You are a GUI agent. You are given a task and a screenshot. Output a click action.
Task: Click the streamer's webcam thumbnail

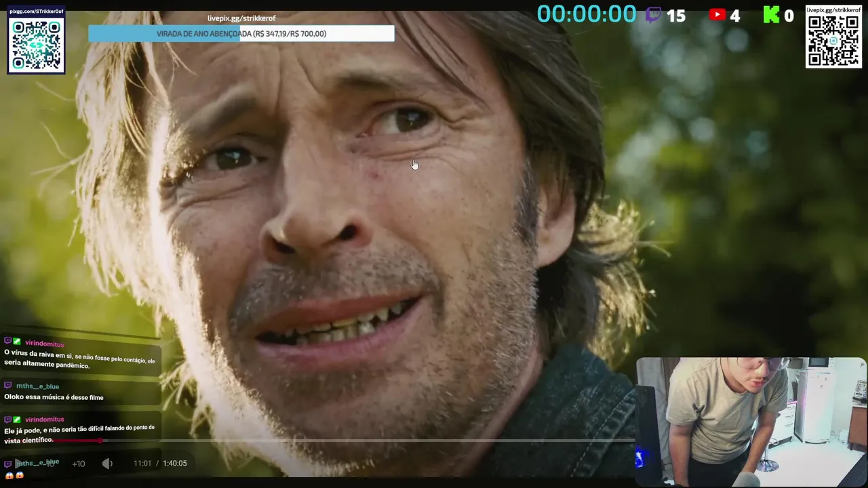pyautogui.click(x=751, y=422)
